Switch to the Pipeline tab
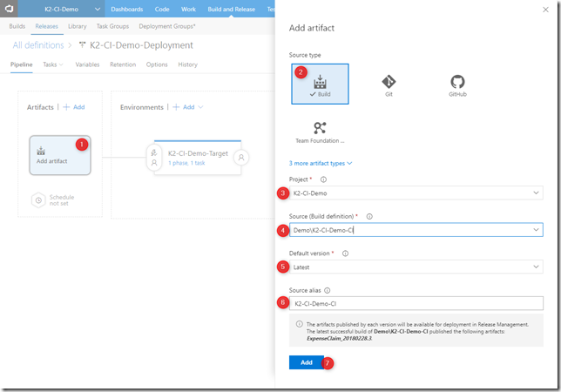 pyautogui.click(x=22, y=64)
